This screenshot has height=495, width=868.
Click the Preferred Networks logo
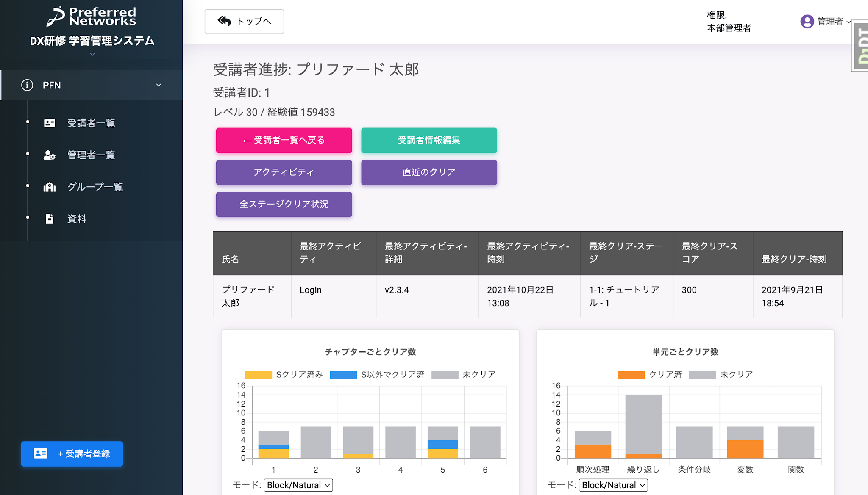click(x=92, y=17)
